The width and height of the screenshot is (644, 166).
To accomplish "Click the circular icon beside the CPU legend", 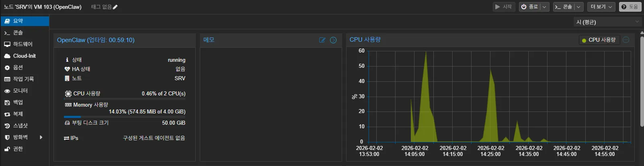I will [x=626, y=40].
